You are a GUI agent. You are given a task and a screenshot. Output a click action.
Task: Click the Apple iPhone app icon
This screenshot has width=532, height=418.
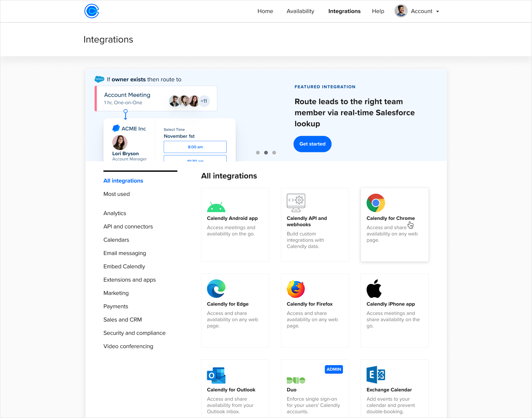click(374, 289)
